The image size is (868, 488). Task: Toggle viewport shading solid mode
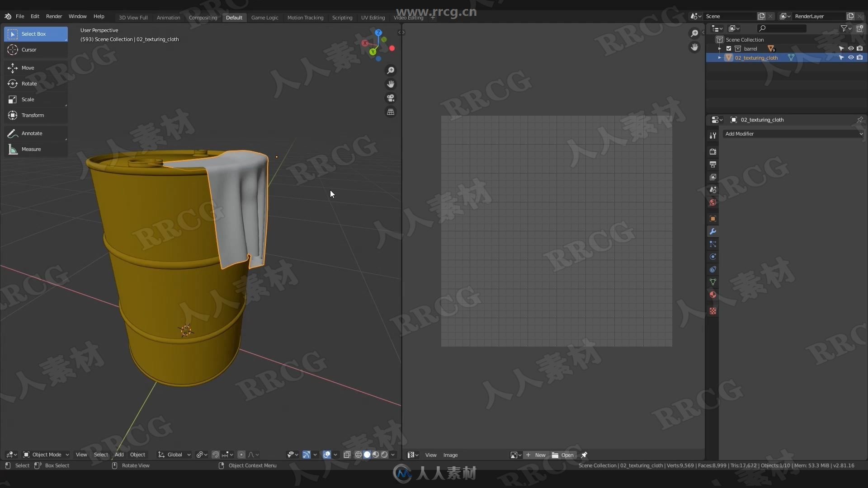[x=368, y=455]
